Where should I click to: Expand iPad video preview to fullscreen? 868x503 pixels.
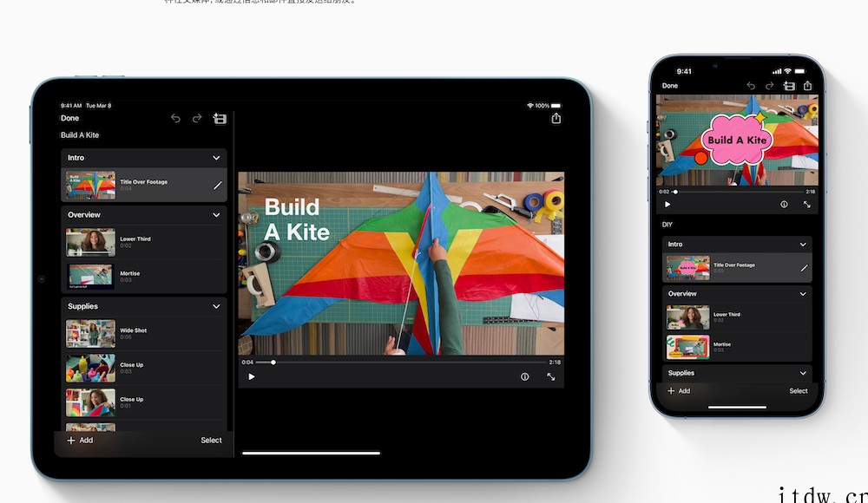(550, 376)
